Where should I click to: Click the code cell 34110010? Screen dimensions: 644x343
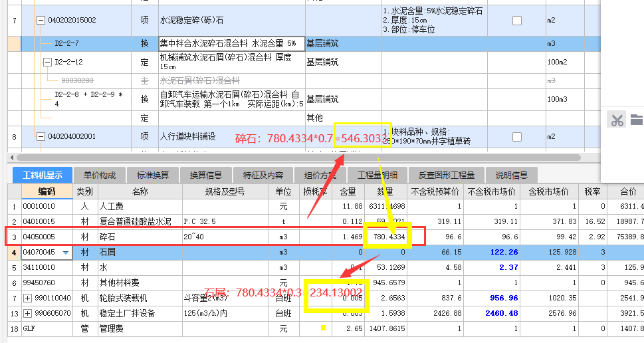[47, 267]
